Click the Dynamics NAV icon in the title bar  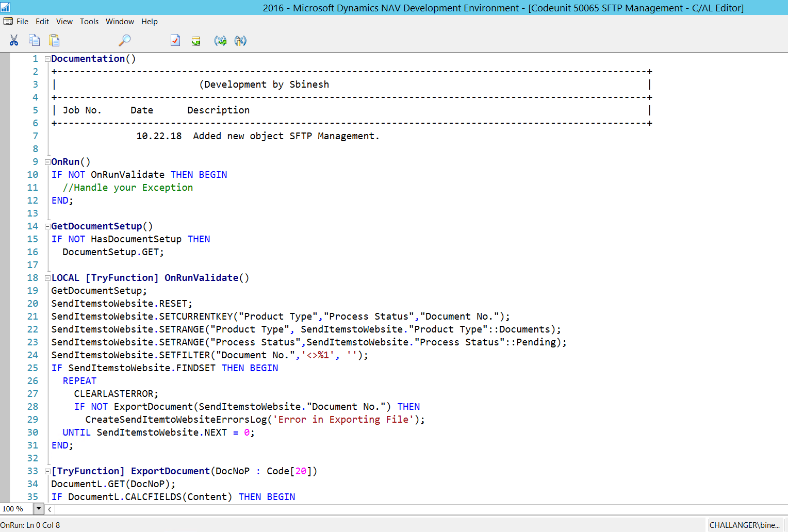6,7
